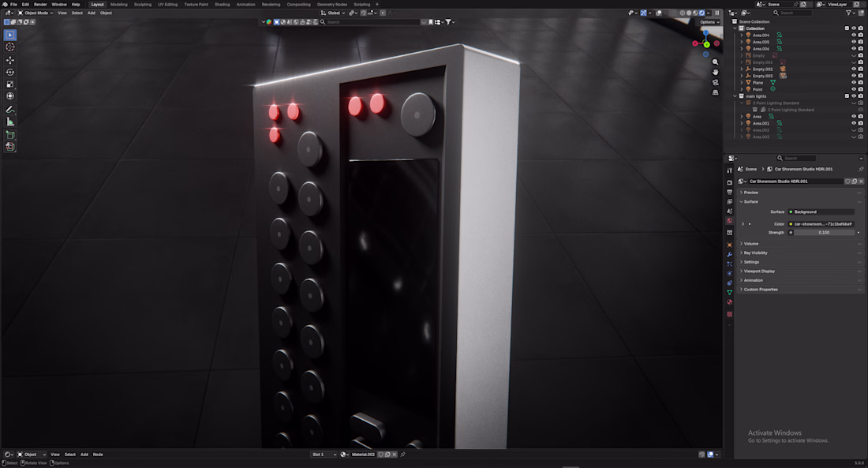Viewport: 868px width, 468px height.
Task: Open the Object properties tab
Action: click(730, 244)
